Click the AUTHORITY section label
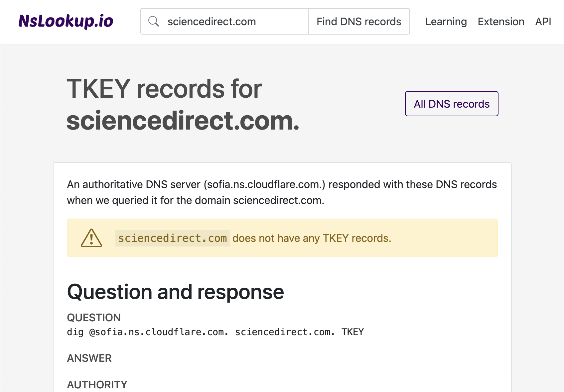This screenshot has width=564, height=392. (x=97, y=384)
